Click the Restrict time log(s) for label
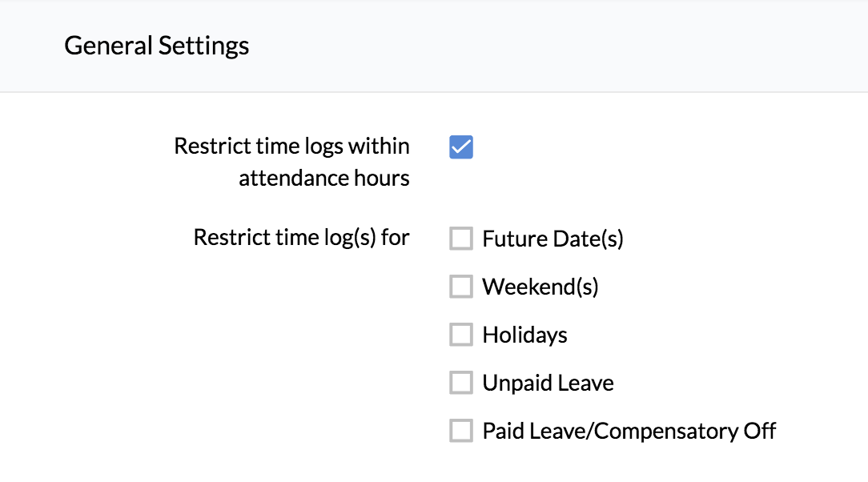868x482 pixels. point(301,236)
